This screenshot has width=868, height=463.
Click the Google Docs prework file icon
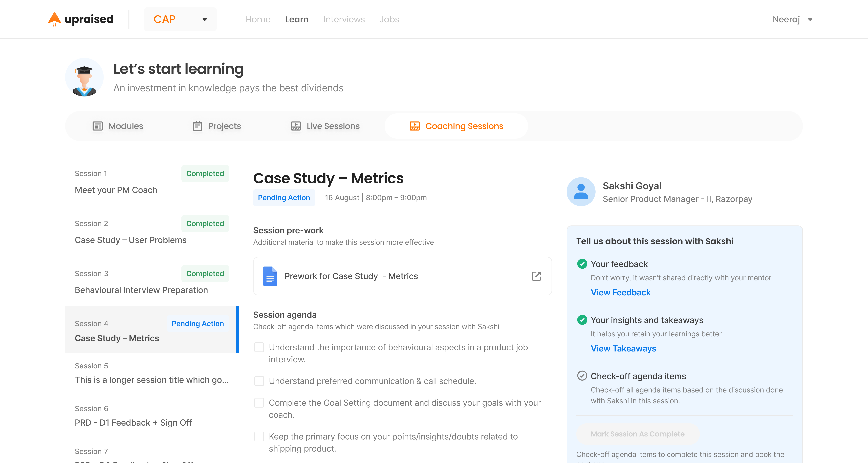click(x=270, y=276)
